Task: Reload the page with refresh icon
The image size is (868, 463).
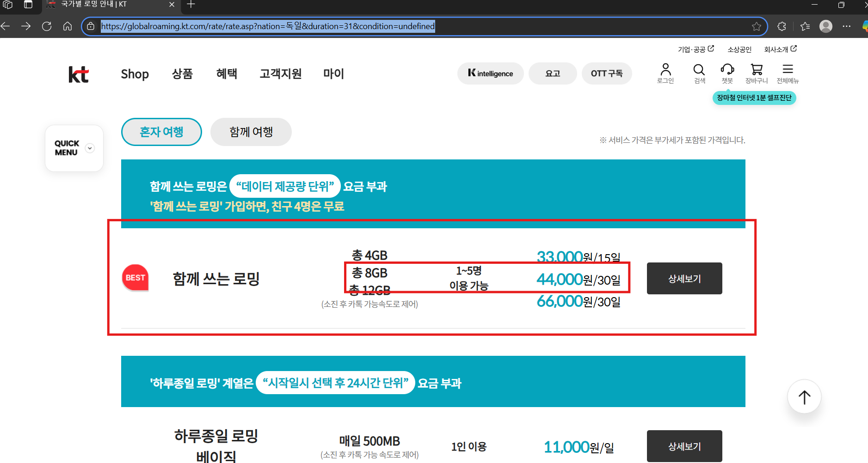Action: 47,26
